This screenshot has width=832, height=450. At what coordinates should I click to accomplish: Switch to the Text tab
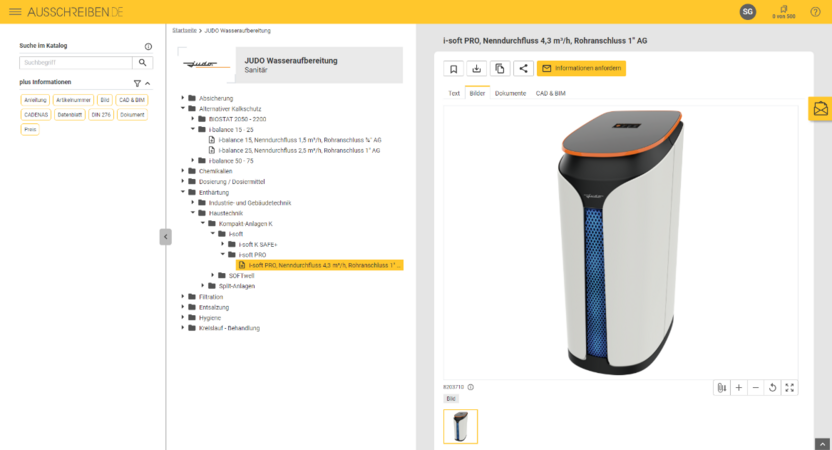(x=454, y=93)
